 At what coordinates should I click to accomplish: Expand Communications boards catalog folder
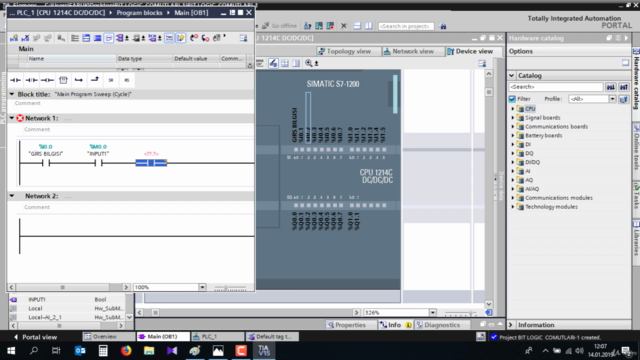[x=513, y=127]
